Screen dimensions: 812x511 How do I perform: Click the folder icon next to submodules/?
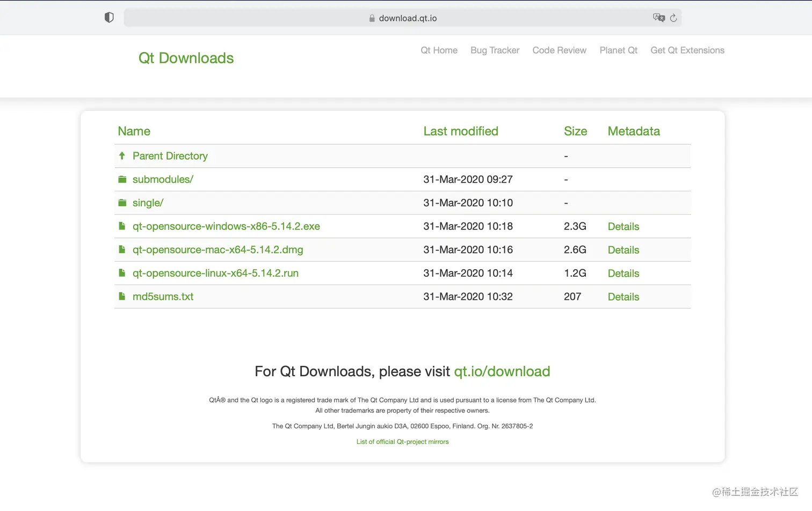[122, 179]
